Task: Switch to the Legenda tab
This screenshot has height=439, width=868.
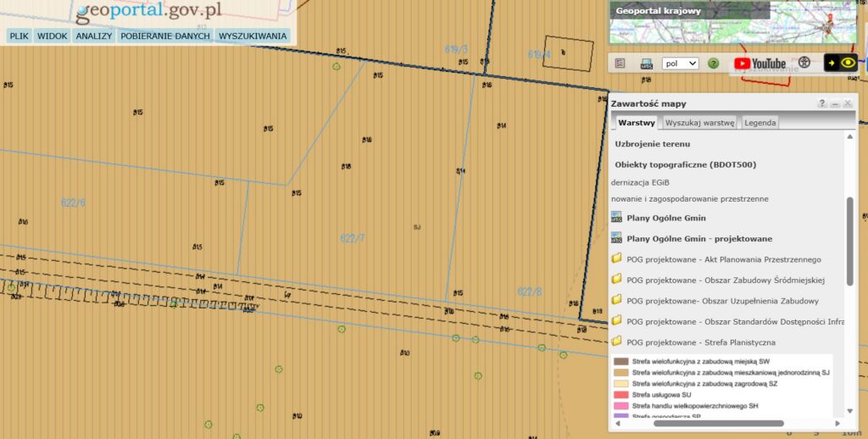Action: [759, 123]
